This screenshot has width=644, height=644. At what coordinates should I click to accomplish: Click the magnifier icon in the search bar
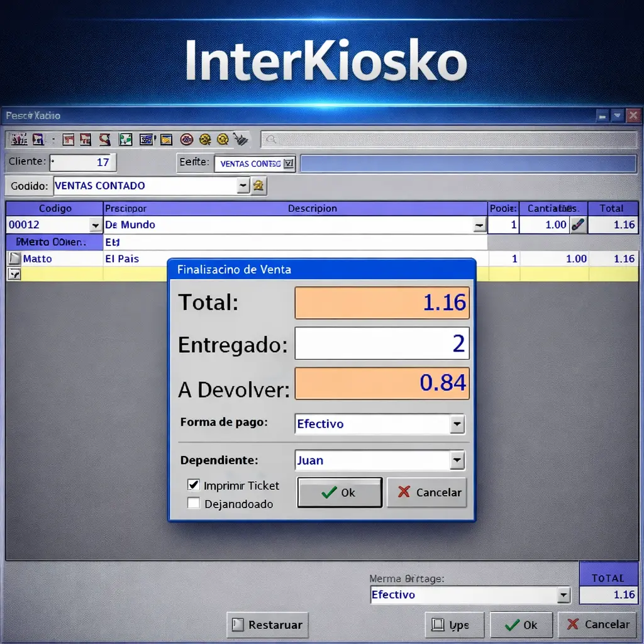point(270,140)
